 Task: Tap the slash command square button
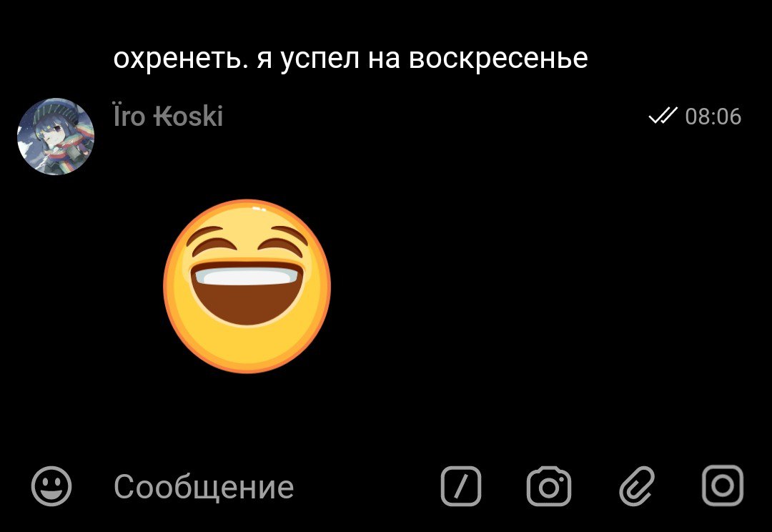pos(460,486)
